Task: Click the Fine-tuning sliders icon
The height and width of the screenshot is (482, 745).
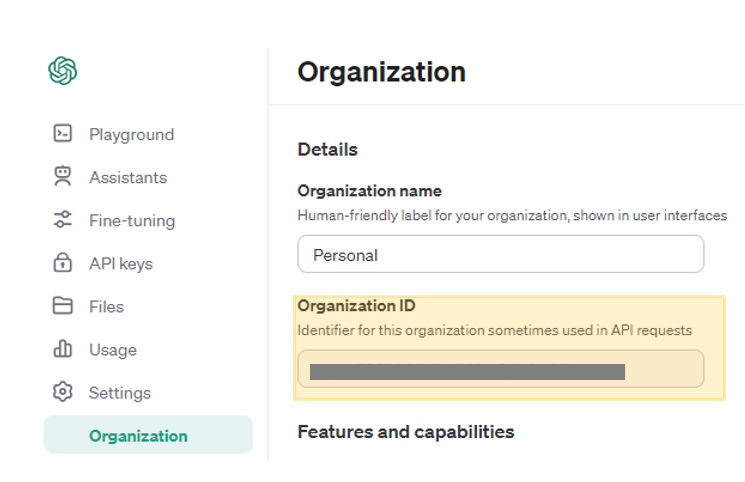Action: [x=63, y=220]
